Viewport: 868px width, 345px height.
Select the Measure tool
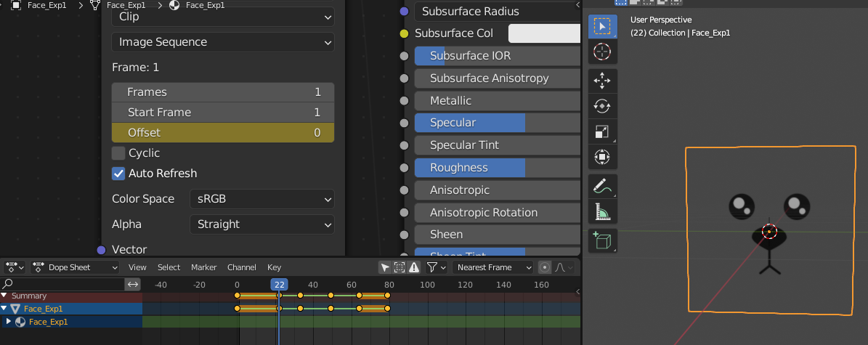[602, 211]
